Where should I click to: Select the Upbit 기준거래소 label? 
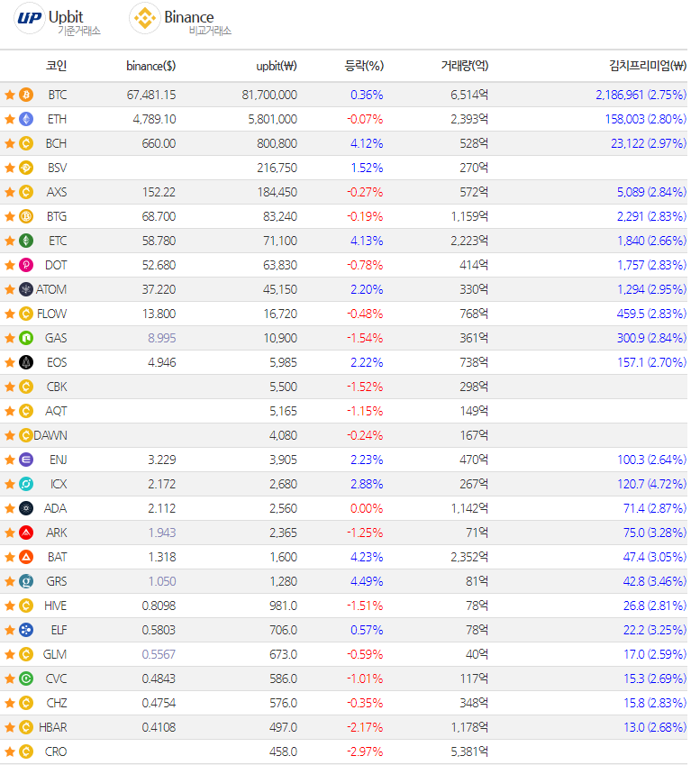(79, 31)
